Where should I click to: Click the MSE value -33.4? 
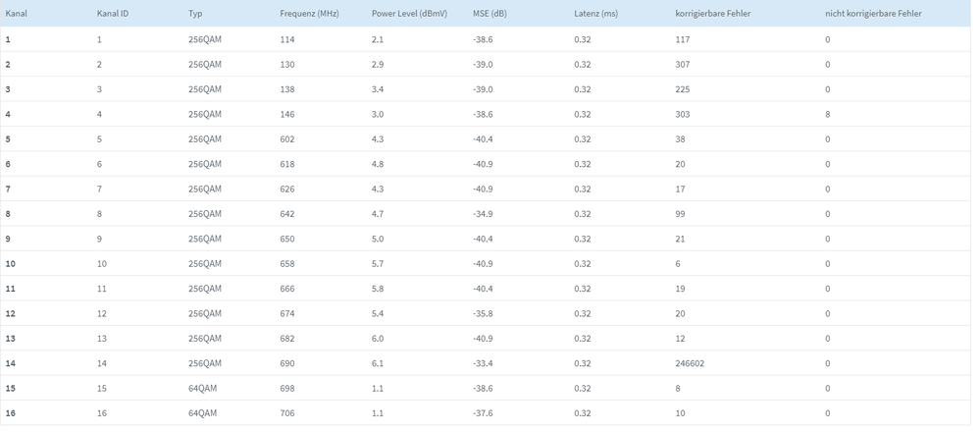coord(483,363)
